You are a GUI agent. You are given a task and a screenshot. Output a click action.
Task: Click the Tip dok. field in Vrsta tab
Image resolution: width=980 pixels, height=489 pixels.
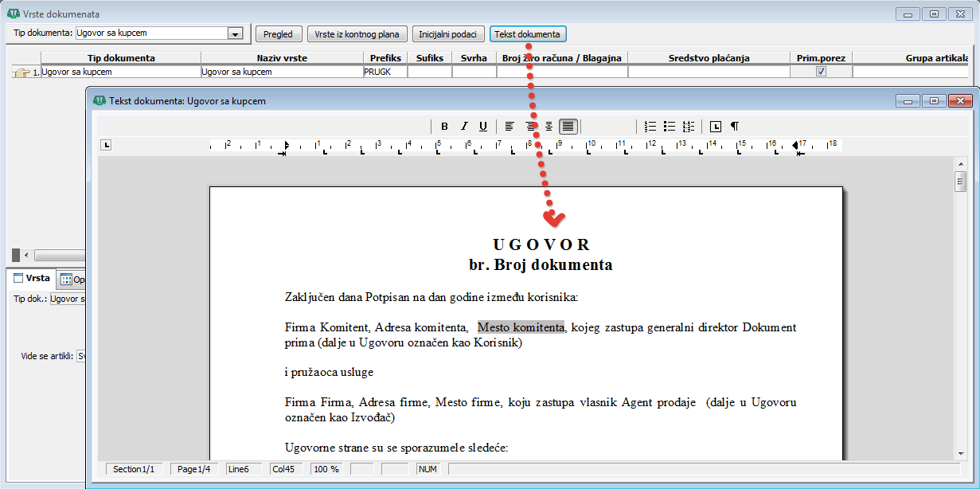pyautogui.click(x=67, y=299)
